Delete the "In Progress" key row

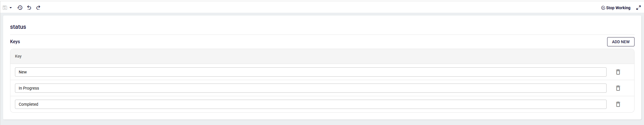(618, 88)
